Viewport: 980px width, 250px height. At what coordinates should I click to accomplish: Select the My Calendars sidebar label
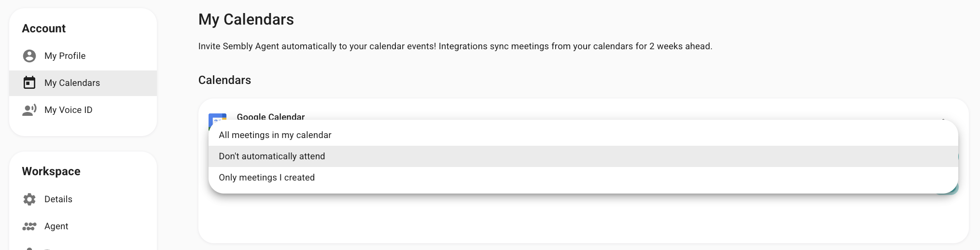[x=72, y=83]
